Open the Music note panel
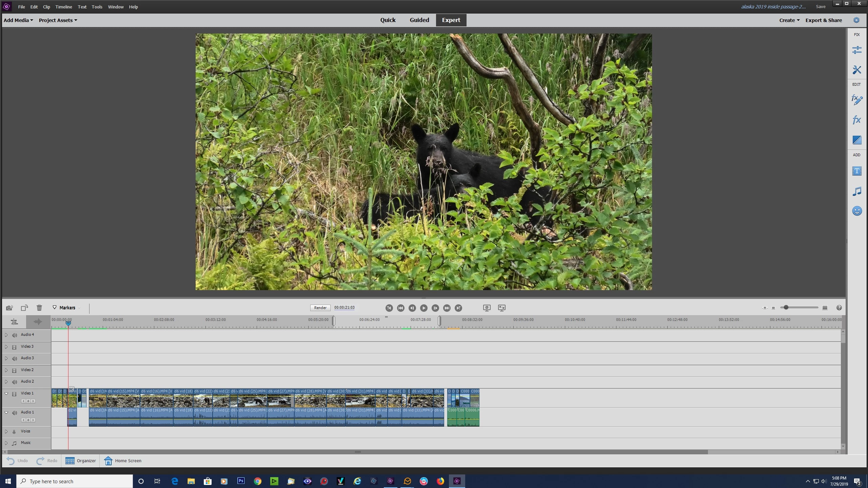Viewport: 868px width, 488px height. pyautogui.click(x=857, y=191)
